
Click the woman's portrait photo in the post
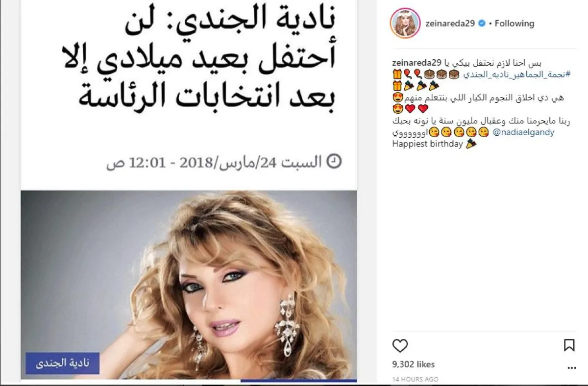pos(189,285)
